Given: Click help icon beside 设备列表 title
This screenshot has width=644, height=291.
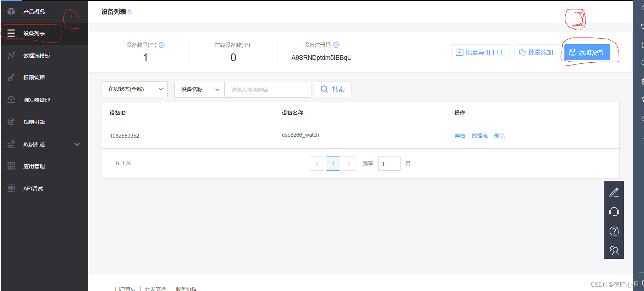Looking at the screenshot, I should coord(130,12).
